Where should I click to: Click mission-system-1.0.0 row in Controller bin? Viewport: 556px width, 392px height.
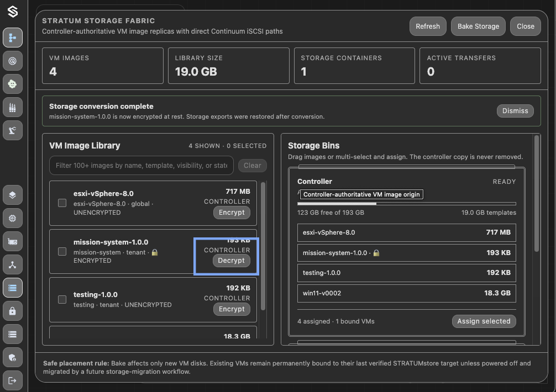[x=406, y=253]
